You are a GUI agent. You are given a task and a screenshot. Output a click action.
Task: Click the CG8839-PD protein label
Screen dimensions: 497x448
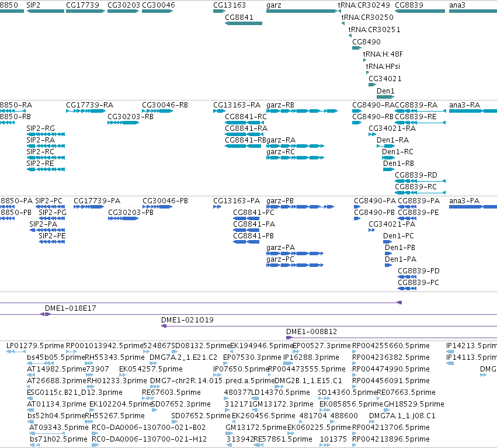pyautogui.click(x=419, y=271)
